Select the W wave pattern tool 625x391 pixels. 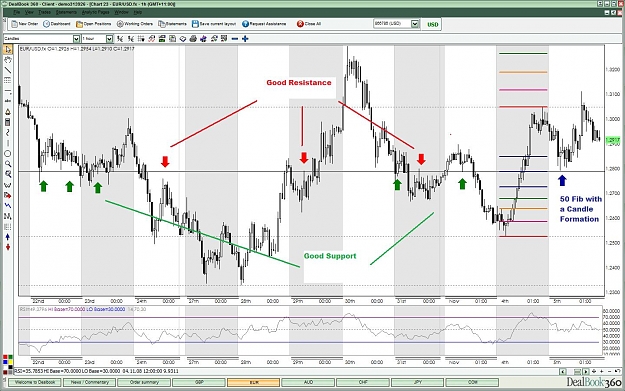click(8, 185)
